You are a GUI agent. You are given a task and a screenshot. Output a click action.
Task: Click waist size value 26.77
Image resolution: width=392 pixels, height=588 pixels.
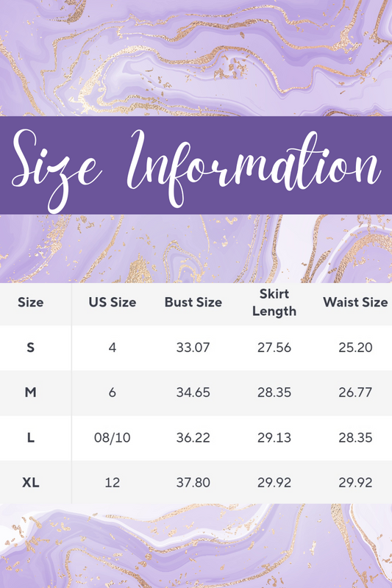pos(355,392)
